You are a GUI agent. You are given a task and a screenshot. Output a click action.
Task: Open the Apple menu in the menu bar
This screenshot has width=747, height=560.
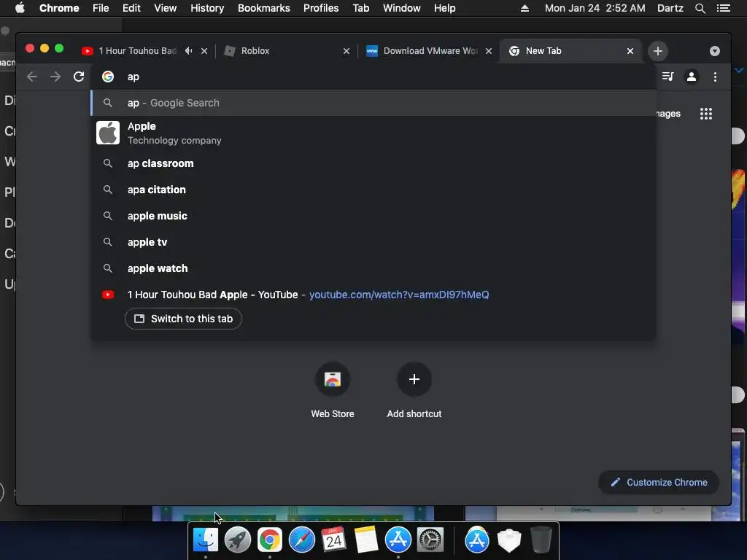pos(20,8)
